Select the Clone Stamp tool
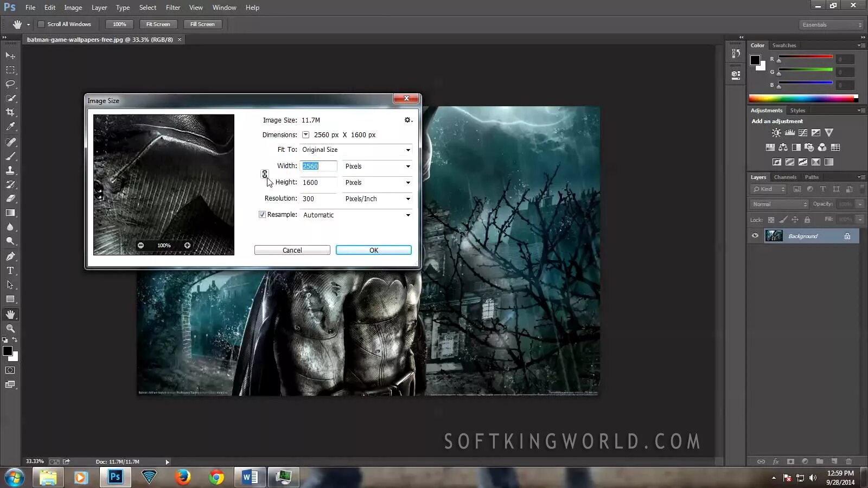This screenshot has width=868, height=488. [x=10, y=170]
